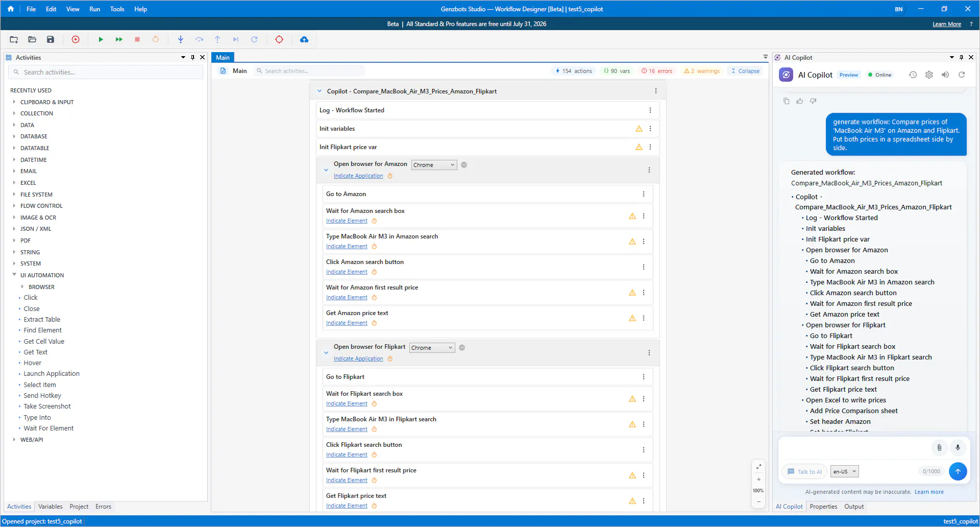The image size is (980, 527).
Task: Save the workflow with floppy icon
Action: pos(51,39)
